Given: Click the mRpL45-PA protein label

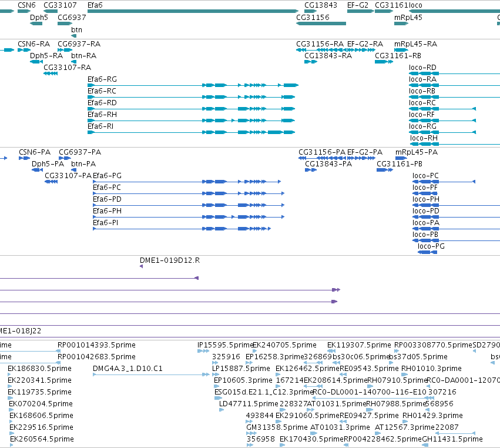Looking at the screenshot, I should (x=417, y=152).
